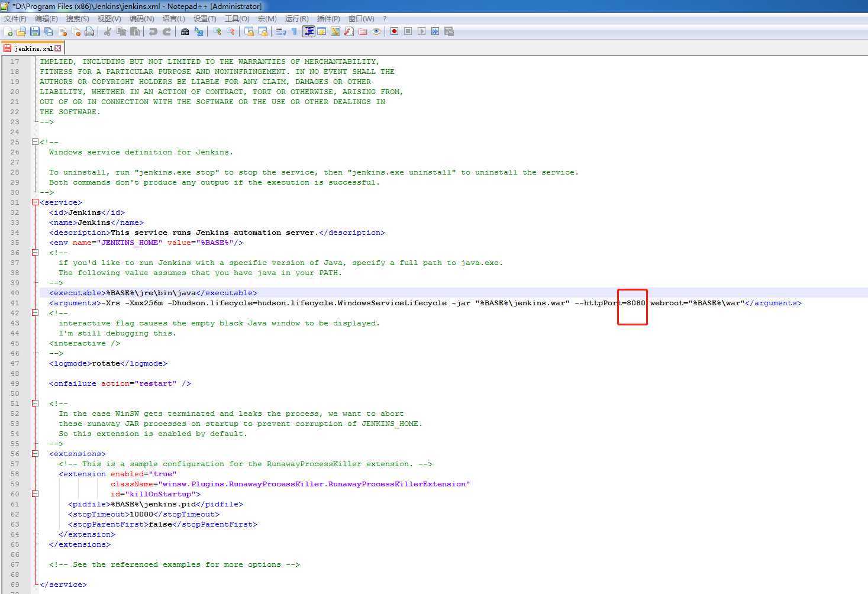Collapse the extensions fold at line 56

35,454
